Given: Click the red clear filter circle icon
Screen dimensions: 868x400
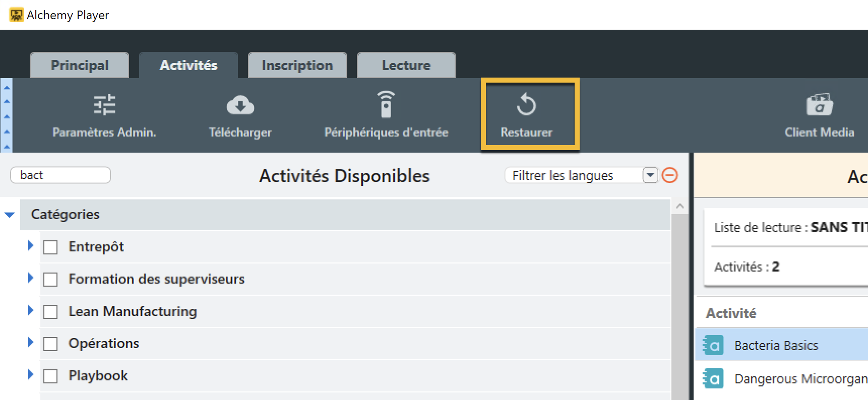Looking at the screenshot, I should tap(670, 175).
